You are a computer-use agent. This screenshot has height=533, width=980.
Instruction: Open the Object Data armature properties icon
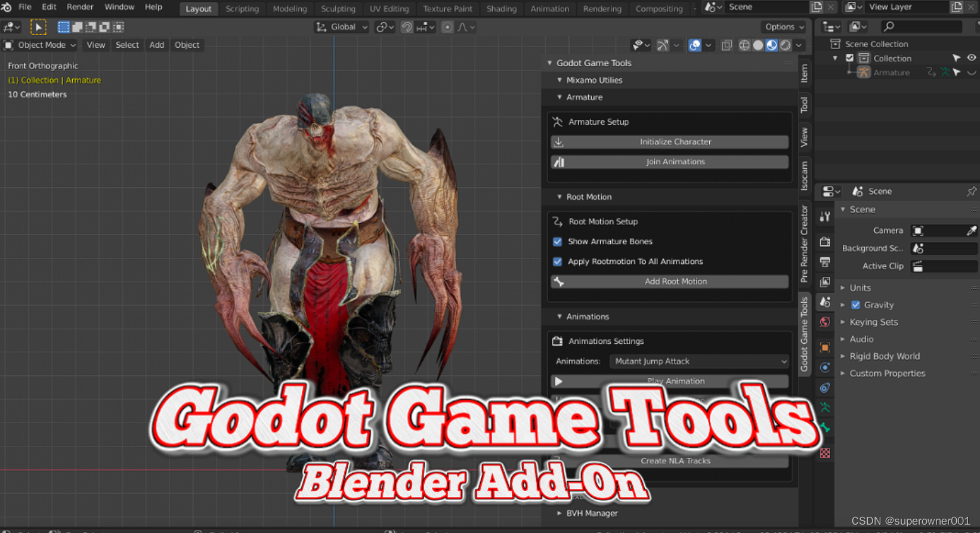click(x=825, y=408)
